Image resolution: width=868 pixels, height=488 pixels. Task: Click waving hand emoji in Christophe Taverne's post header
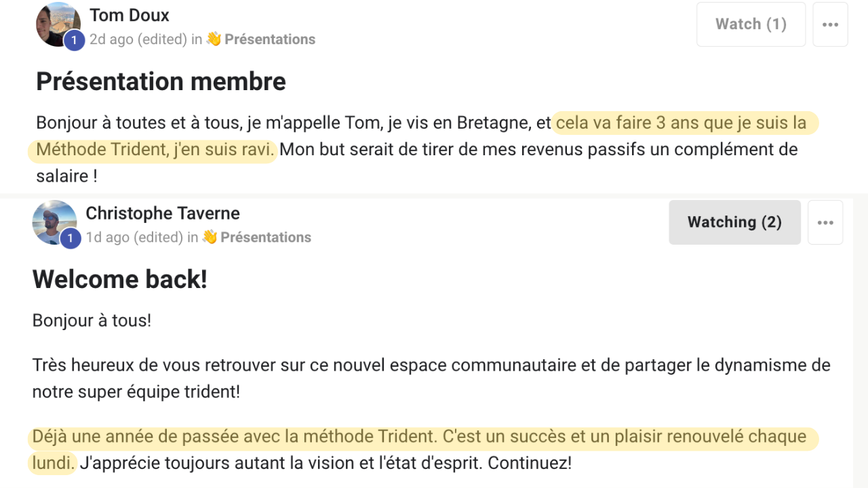tap(210, 237)
